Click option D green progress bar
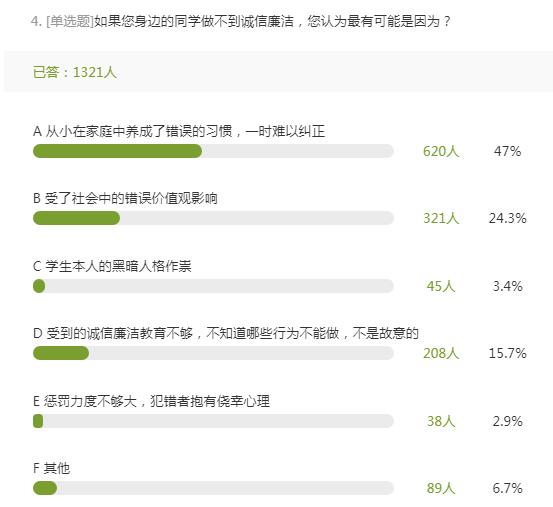This screenshot has width=553, height=507. pyautogui.click(x=61, y=353)
